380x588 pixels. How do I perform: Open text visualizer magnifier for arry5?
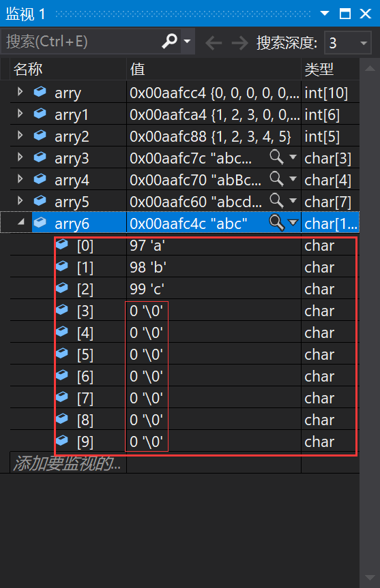[x=277, y=201]
